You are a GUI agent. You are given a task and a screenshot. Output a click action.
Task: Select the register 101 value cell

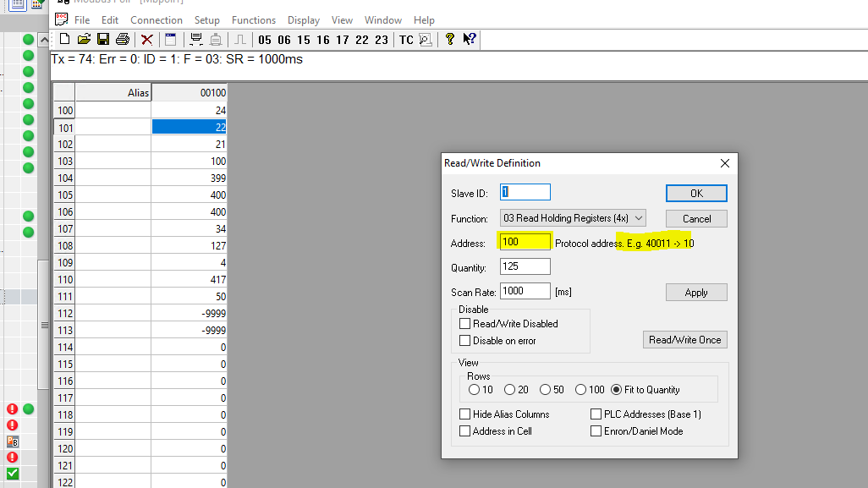coord(189,127)
